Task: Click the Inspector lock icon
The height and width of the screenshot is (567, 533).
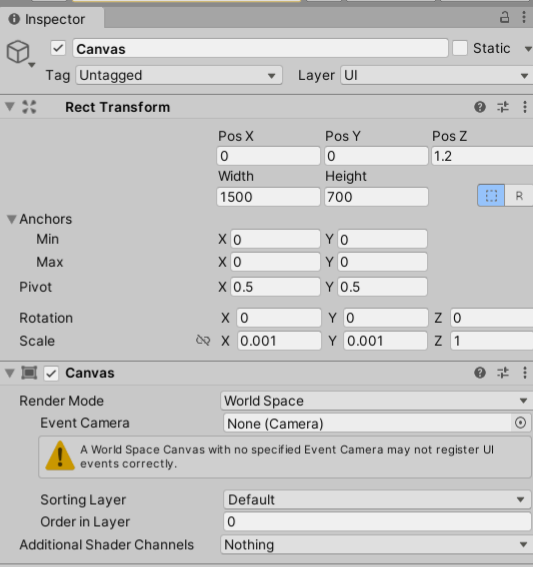Action: (x=504, y=17)
